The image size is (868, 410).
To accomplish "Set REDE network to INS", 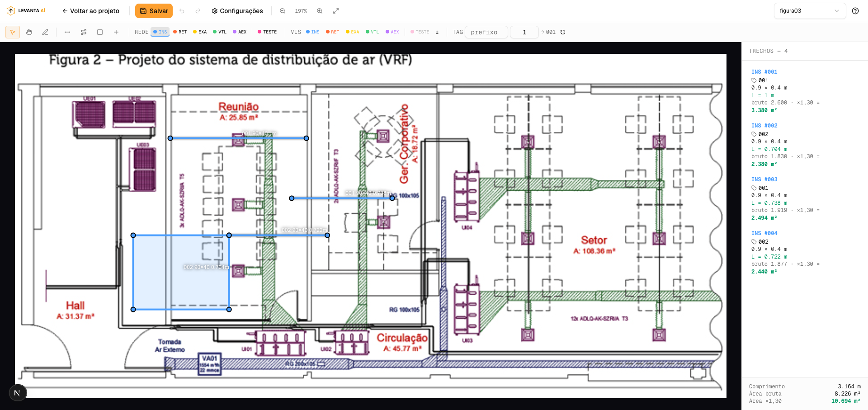I will (160, 32).
